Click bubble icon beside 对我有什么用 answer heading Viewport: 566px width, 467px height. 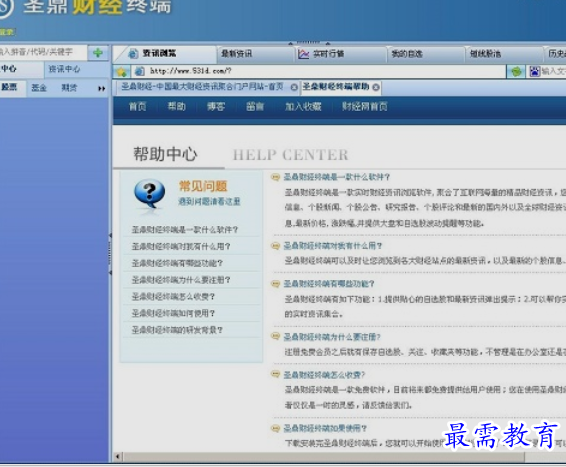click(x=275, y=246)
